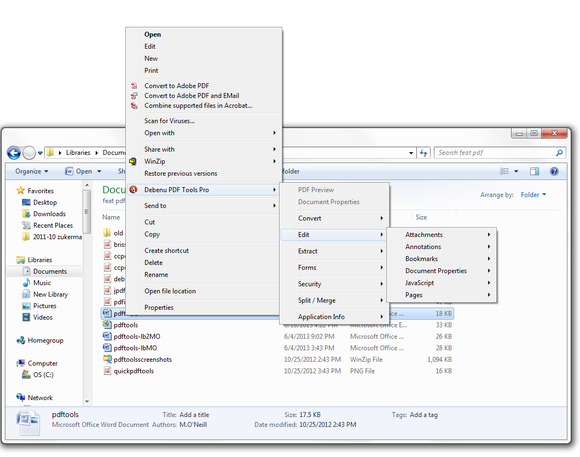Click the Open button in Explorer toolbar
The width and height of the screenshot is (580, 457).
pyautogui.click(x=79, y=171)
